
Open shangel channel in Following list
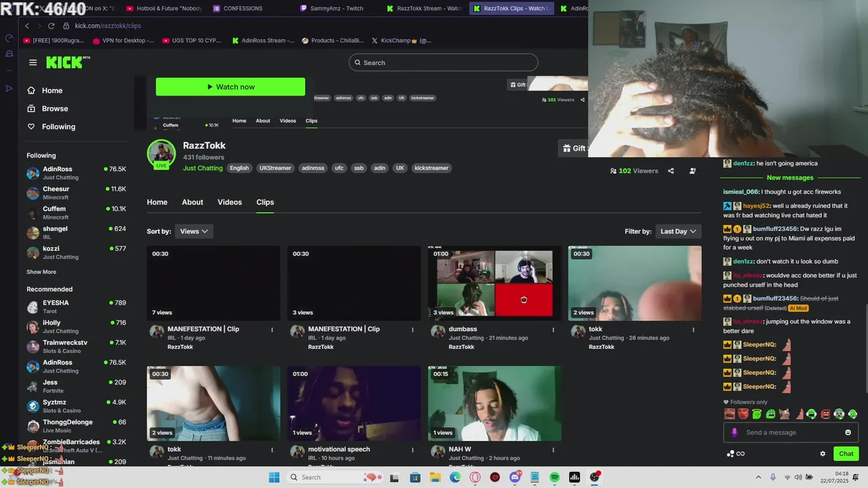point(76,232)
